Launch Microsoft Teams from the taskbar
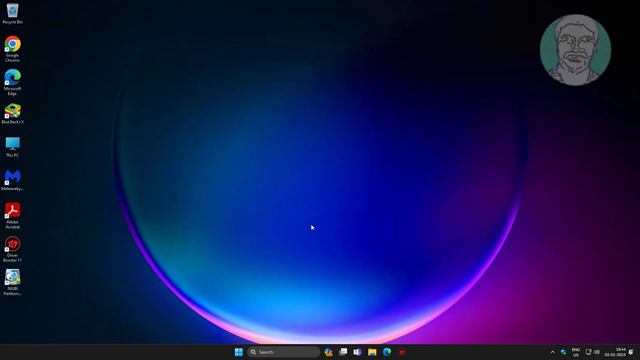The image size is (640, 360). click(x=358, y=352)
